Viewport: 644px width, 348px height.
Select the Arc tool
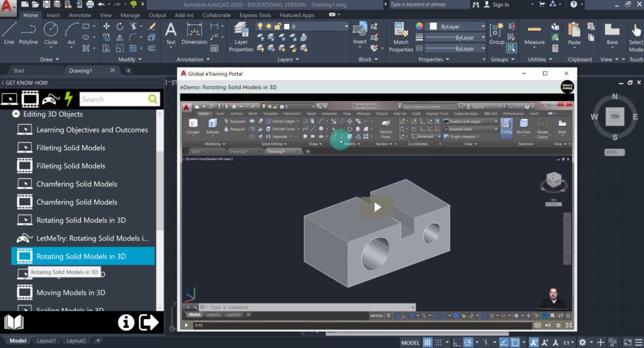[x=72, y=34]
